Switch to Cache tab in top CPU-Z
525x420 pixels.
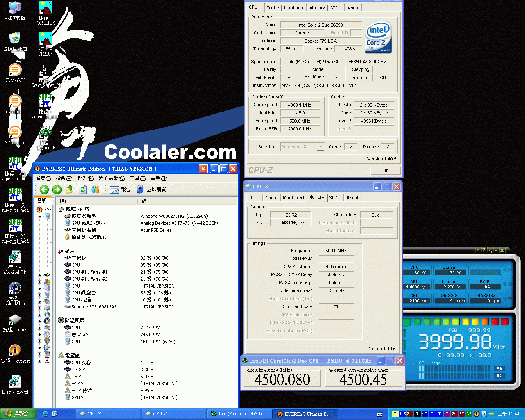click(272, 8)
